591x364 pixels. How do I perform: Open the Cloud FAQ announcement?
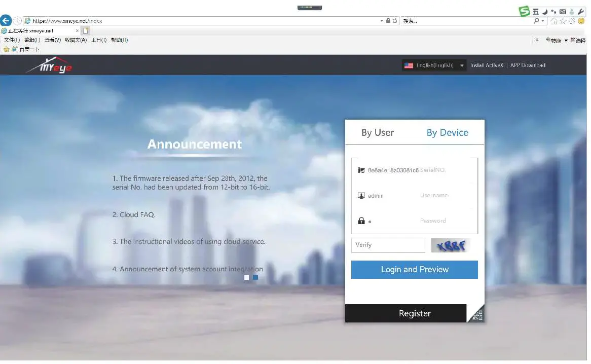134,215
